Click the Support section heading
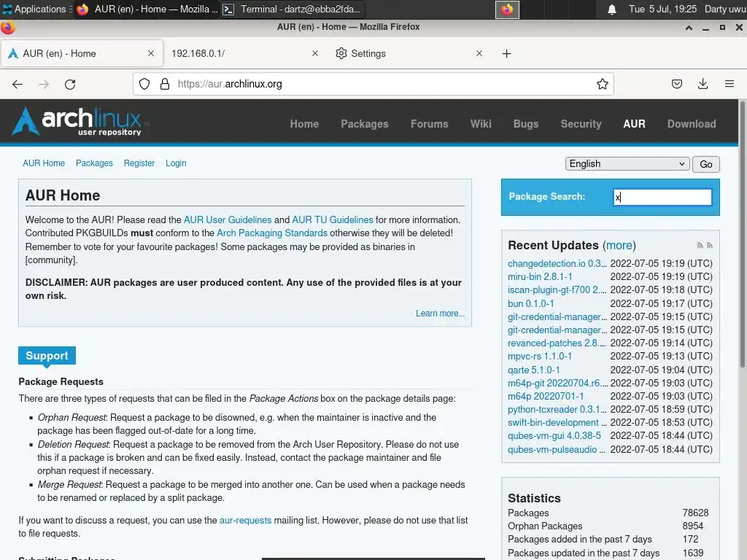The image size is (747, 560). [47, 356]
